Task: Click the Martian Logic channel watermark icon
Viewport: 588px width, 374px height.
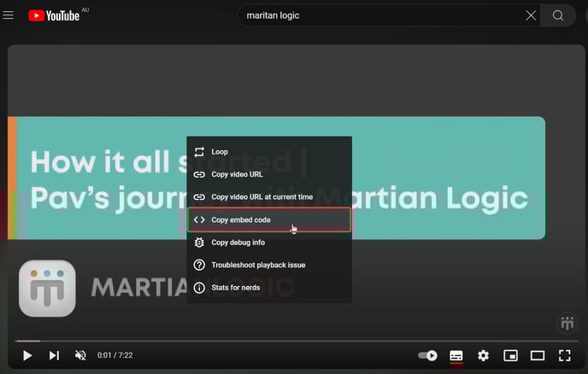Action: pos(567,323)
